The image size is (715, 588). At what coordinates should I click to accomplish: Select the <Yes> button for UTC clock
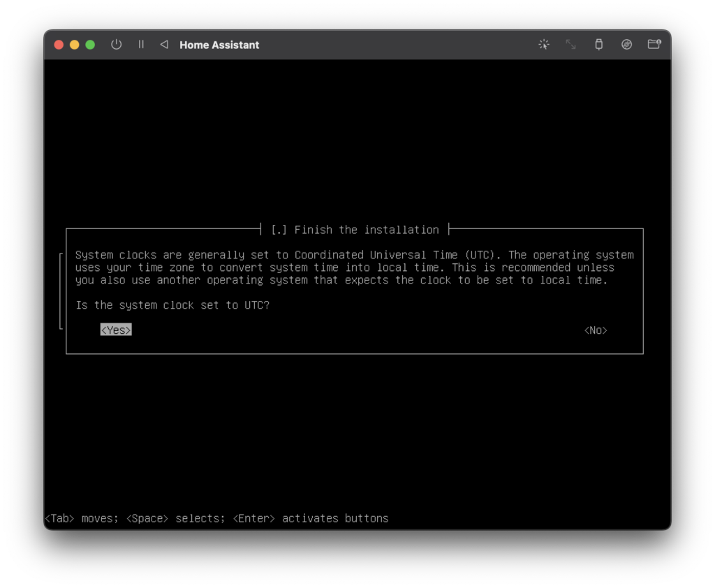click(x=116, y=330)
